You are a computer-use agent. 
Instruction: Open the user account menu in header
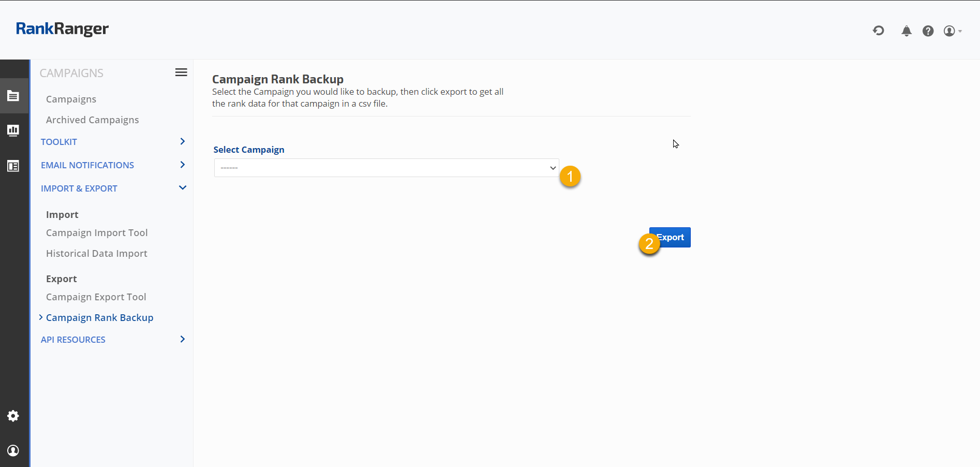tap(952, 31)
